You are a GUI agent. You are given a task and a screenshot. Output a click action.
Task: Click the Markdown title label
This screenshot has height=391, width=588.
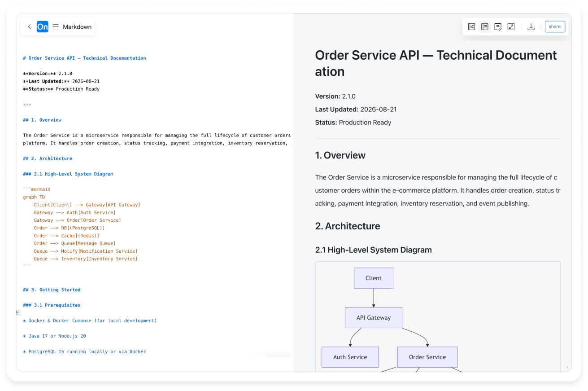click(x=77, y=27)
